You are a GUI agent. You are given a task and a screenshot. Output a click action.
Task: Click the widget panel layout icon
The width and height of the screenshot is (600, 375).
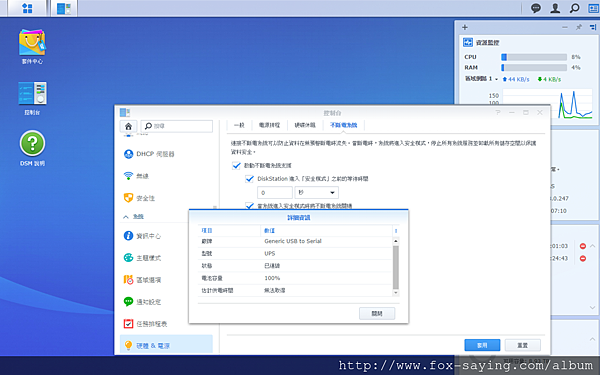[593, 27]
